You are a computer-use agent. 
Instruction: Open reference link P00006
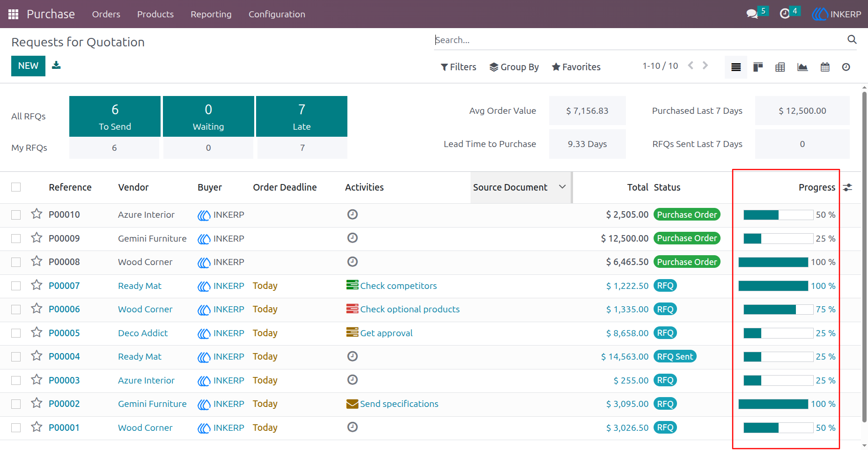tap(64, 309)
